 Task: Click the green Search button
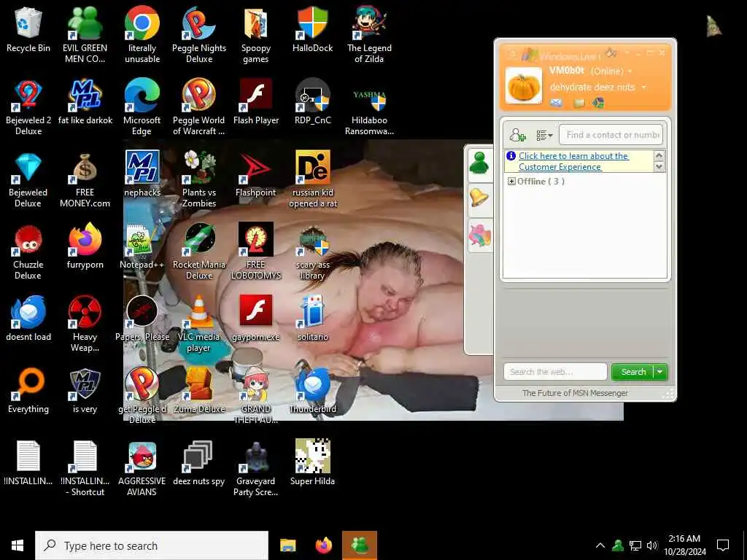633,372
